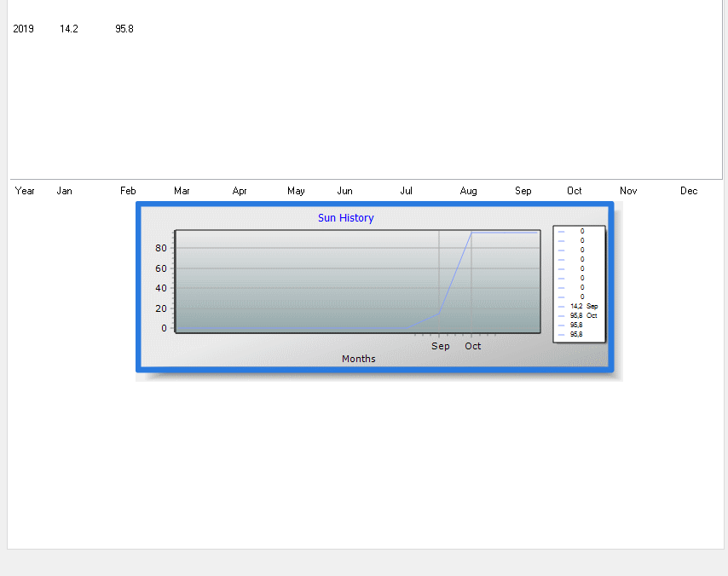The width and height of the screenshot is (728, 576).
Task: Select the 14,2 Sep legend entry
Action: point(583,306)
